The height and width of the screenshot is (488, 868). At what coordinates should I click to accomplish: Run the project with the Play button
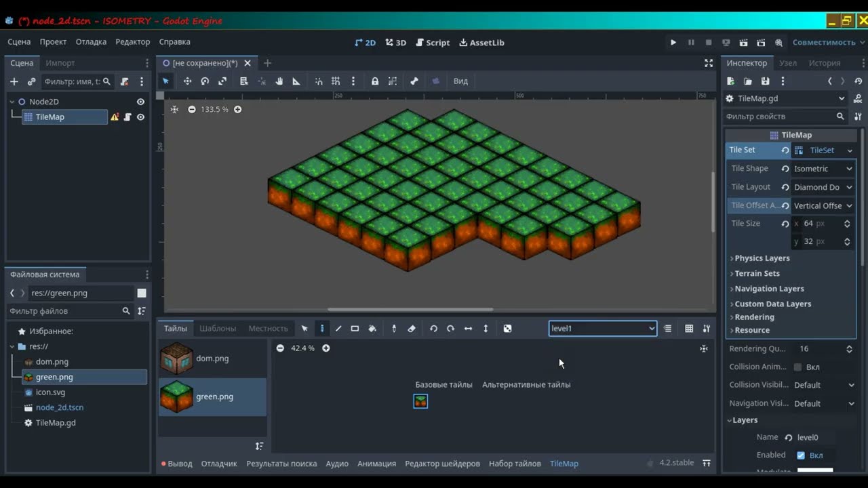point(673,42)
